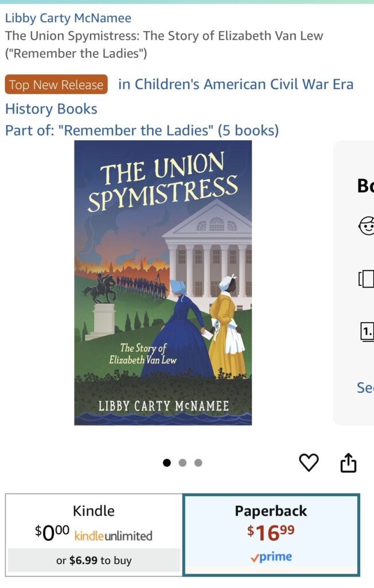Click the Prime checkmark logo under Paperback
374x588 pixels.
click(271, 556)
